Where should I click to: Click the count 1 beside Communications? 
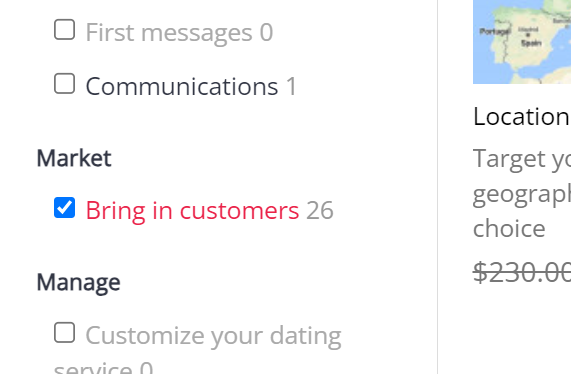click(291, 87)
